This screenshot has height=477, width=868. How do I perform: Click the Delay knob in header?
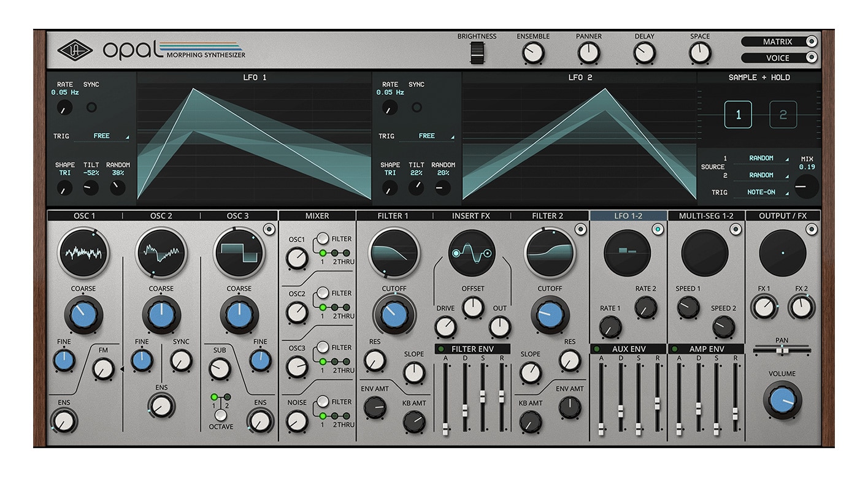644,53
